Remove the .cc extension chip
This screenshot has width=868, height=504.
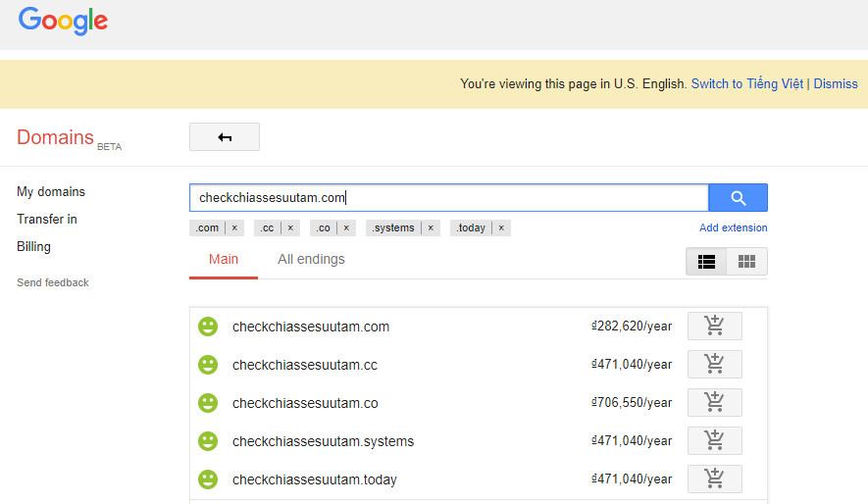(290, 227)
